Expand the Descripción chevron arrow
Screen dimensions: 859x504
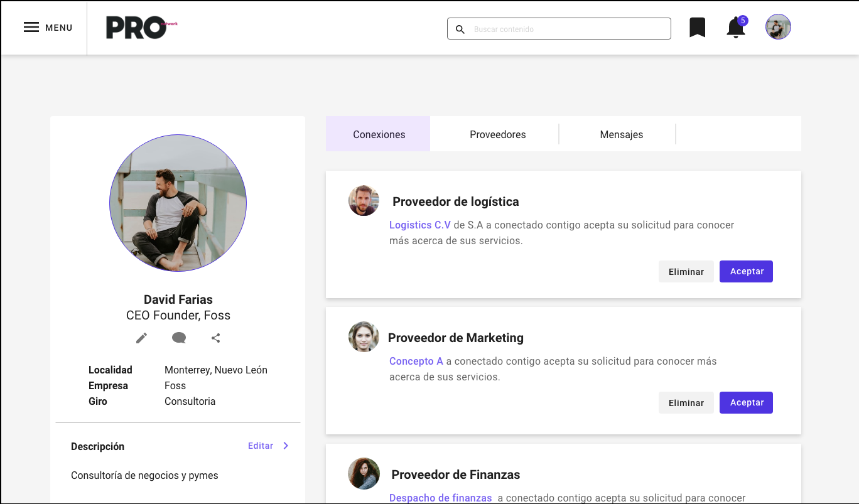pos(286,446)
